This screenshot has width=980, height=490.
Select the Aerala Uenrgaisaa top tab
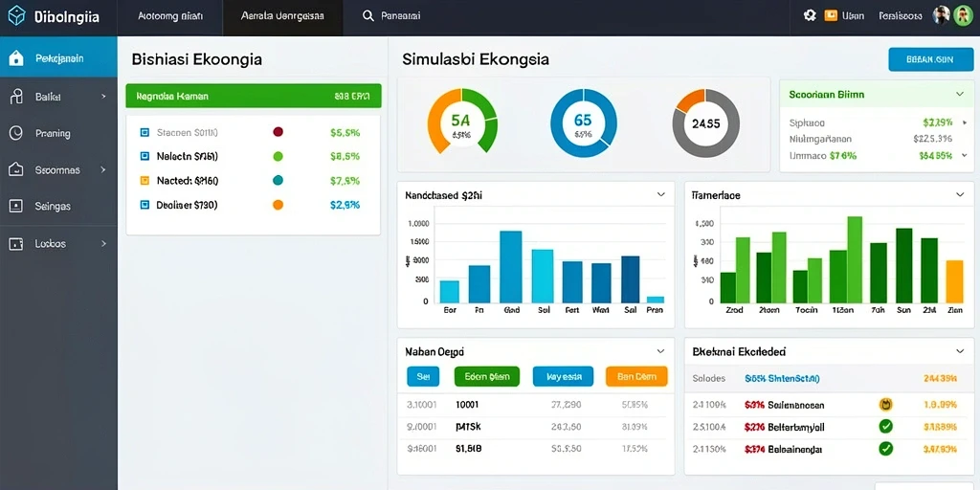point(282,16)
